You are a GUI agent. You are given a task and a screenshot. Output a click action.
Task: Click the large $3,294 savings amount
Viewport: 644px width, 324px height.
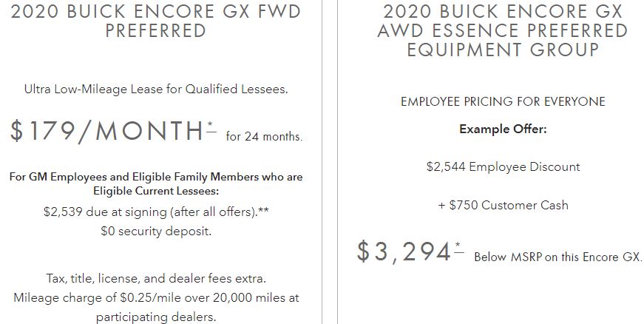(404, 252)
